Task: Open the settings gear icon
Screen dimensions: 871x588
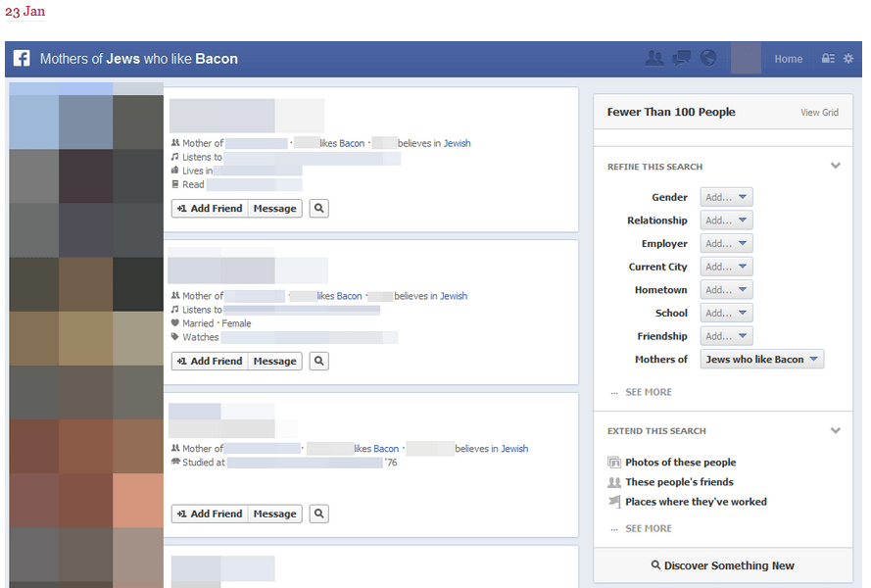Action: click(848, 59)
